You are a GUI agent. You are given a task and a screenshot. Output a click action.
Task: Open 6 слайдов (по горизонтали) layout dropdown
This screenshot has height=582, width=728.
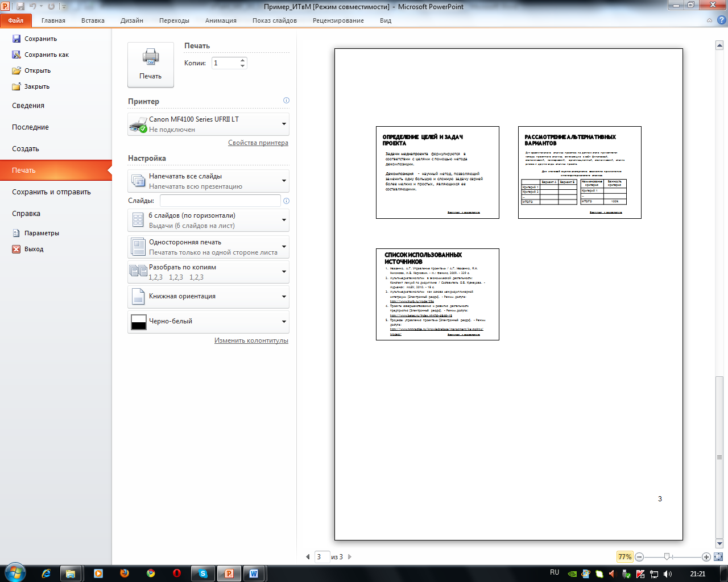pyautogui.click(x=208, y=221)
